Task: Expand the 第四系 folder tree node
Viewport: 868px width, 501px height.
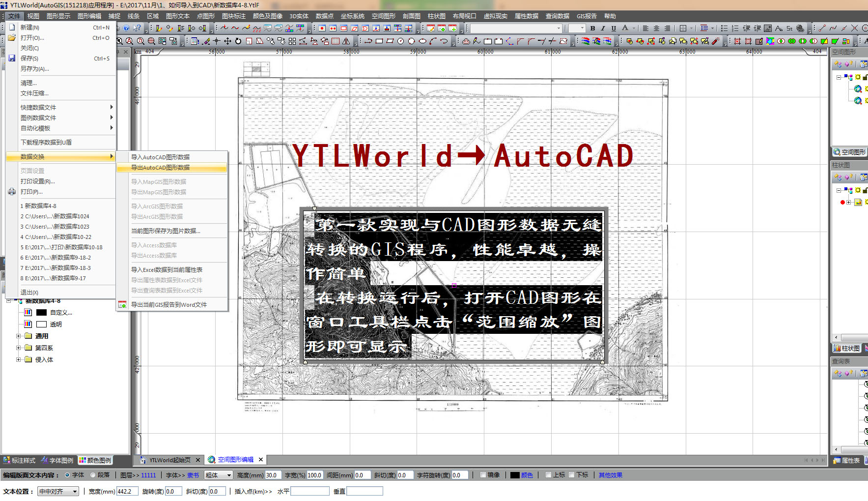Action: click(19, 348)
